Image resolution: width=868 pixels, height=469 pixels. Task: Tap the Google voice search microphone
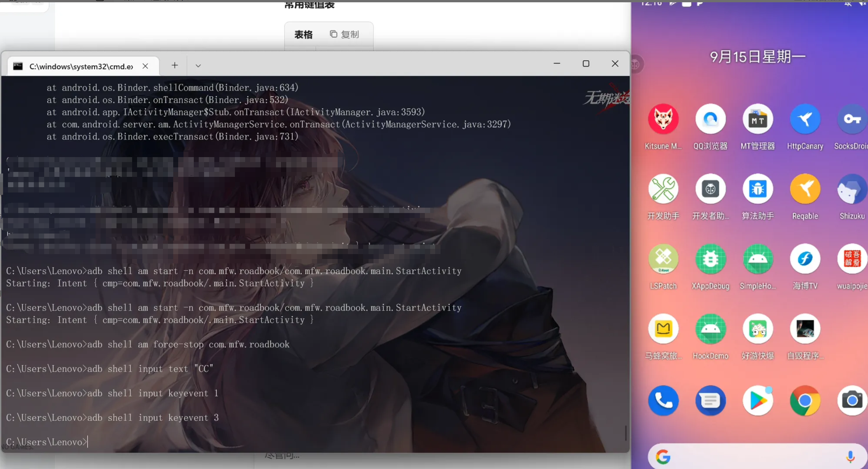850,456
